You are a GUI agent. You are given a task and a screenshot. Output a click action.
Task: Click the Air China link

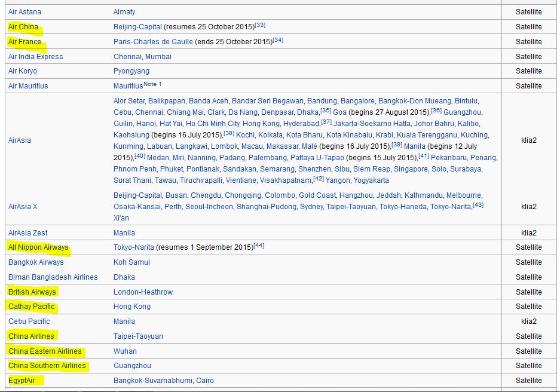23,27
